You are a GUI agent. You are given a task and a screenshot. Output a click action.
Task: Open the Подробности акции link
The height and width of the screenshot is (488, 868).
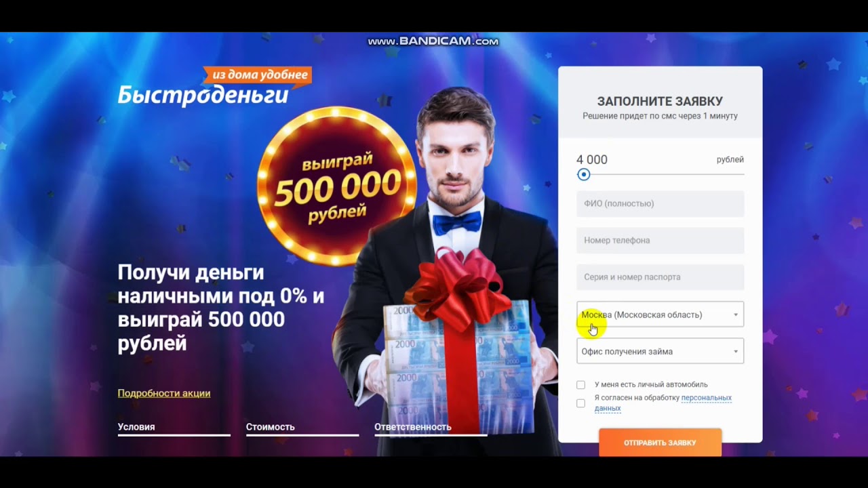coord(164,393)
